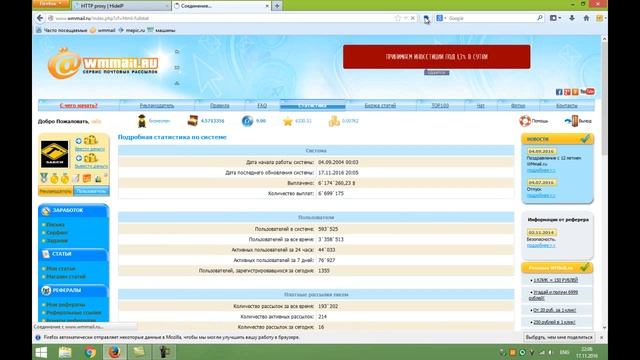Image resolution: width=640 pixels, height=360 pixels.
Task: Click the Firefox home button
Action: pos(586,18)
